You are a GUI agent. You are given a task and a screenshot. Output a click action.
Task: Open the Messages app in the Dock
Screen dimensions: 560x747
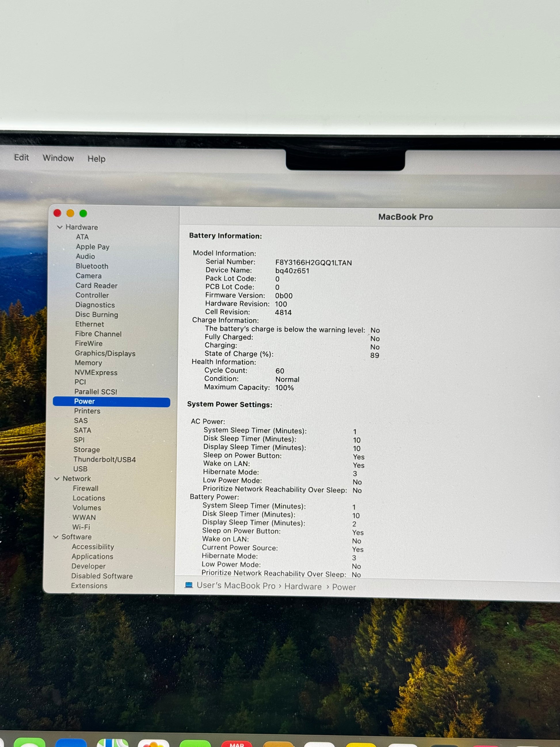[x=30, y=742]
